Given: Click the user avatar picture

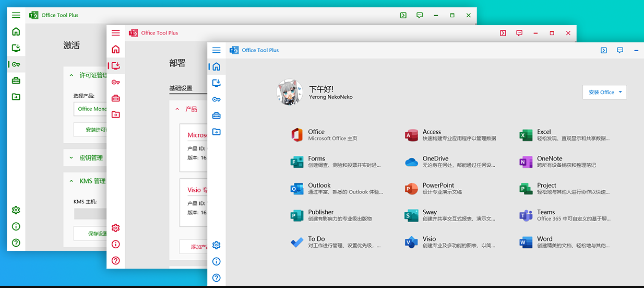Looking at the screenshot, I should click(x=289, y=92).
